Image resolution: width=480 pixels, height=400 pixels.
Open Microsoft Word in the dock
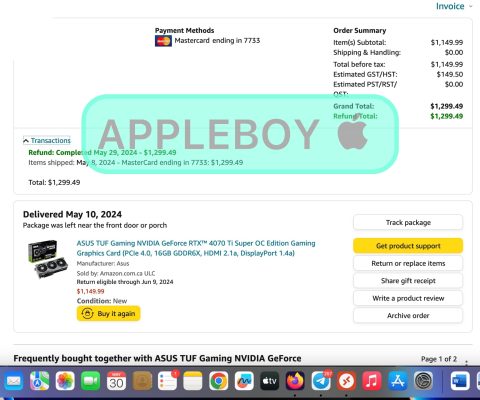[460, 381]
